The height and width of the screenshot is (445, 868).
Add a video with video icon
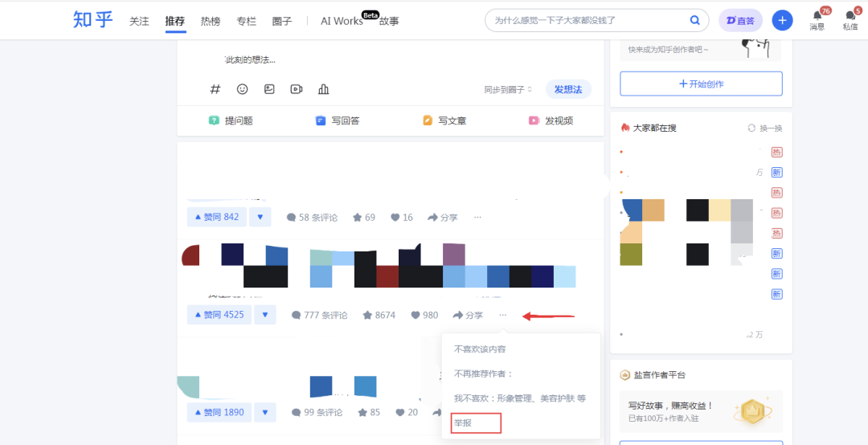297,89
